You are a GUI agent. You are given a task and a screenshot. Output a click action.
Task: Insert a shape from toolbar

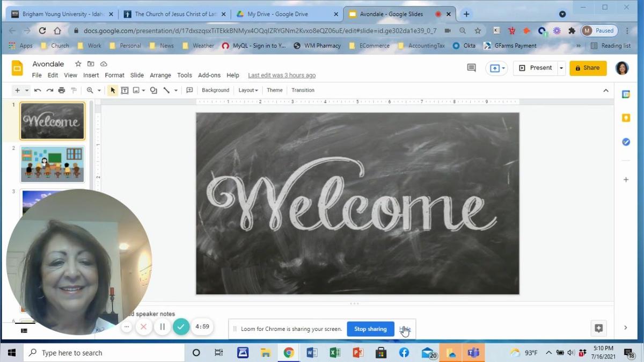tap(153, 90)
